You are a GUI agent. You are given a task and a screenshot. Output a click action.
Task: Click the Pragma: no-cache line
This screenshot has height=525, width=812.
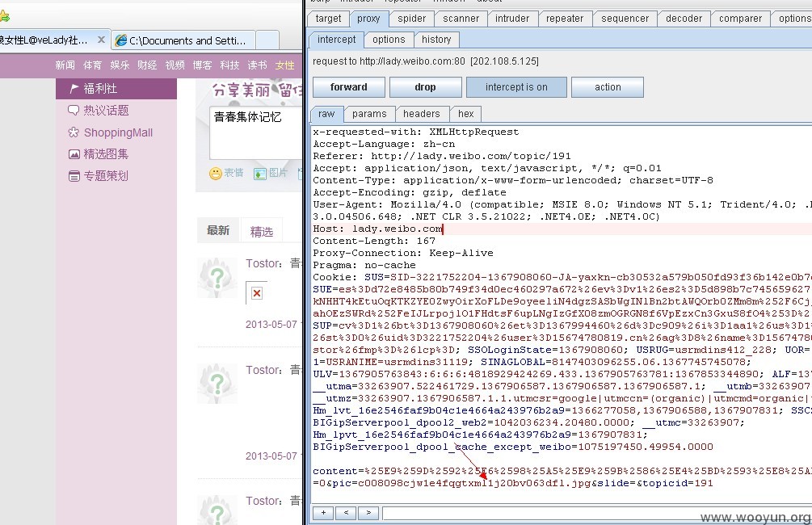(364, 265)
